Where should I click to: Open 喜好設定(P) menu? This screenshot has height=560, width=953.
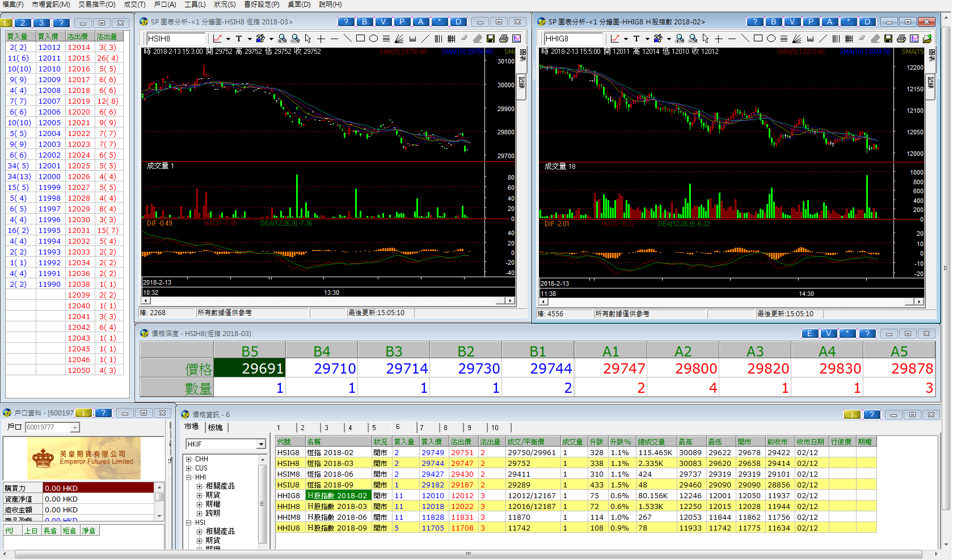(x=262, y=5)
